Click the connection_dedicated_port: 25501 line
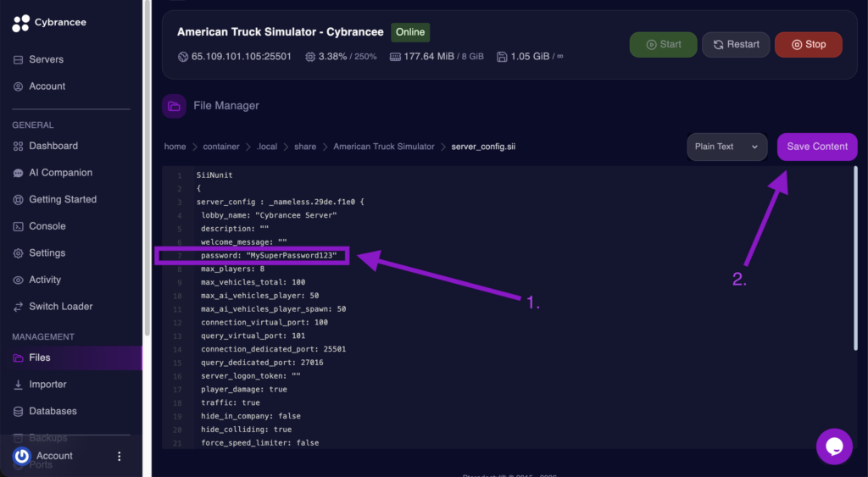This screenshot has width=868, height=477. pos(274,349)
